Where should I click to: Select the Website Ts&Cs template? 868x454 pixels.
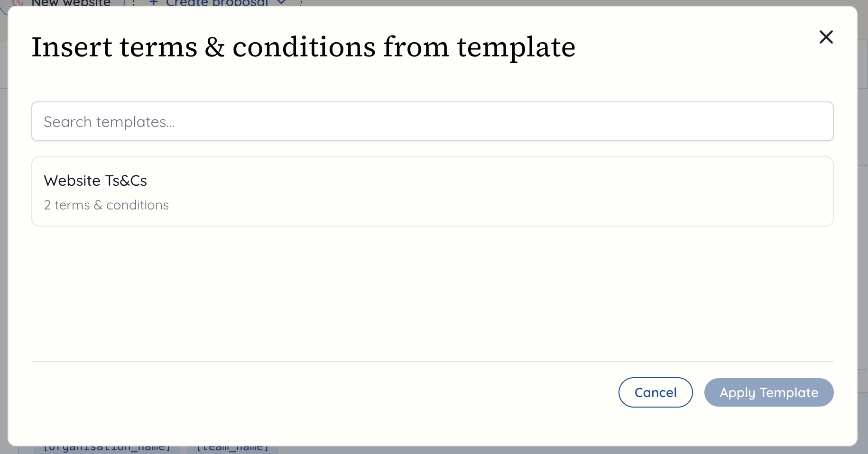click(x=432, y=191)
